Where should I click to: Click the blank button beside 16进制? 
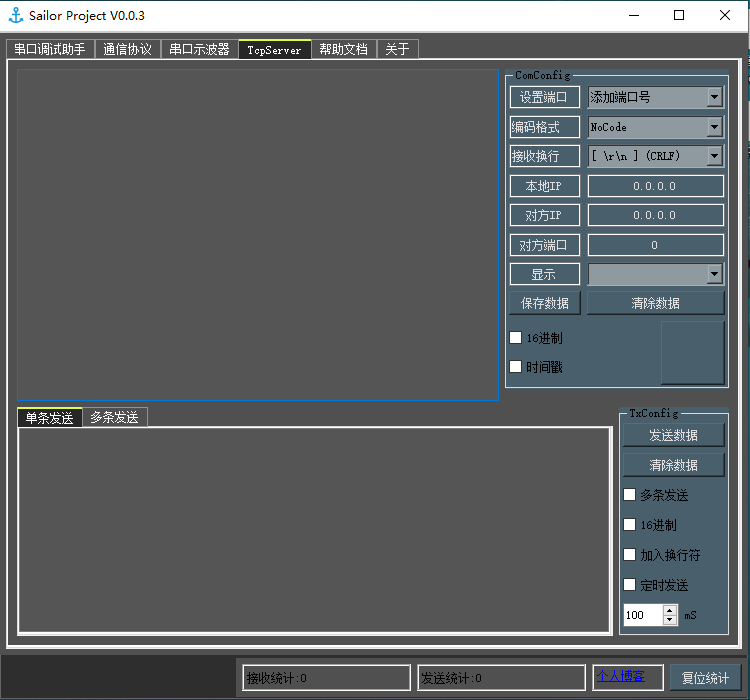pos(693,353)
